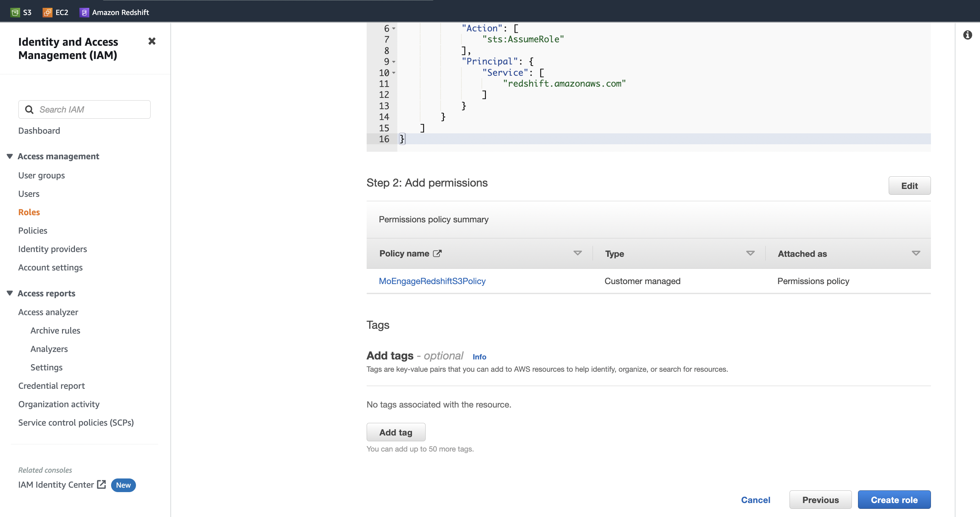The image size is (980, 517).
Task: Open the MoEngageRedshiftS3Policy link
Action: tap(432, 281)
